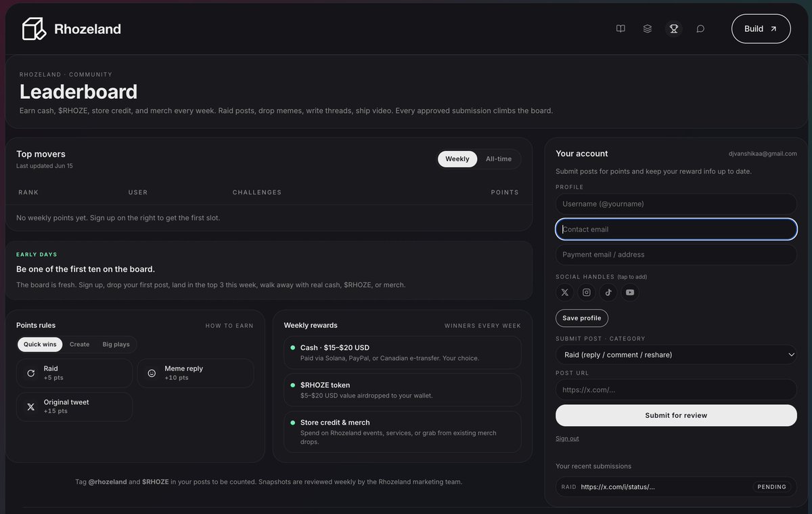Click the Rhozeland brand name
The height and width of the screenshot is (514, 812).
pyautogui.click(x=87, y=29)
